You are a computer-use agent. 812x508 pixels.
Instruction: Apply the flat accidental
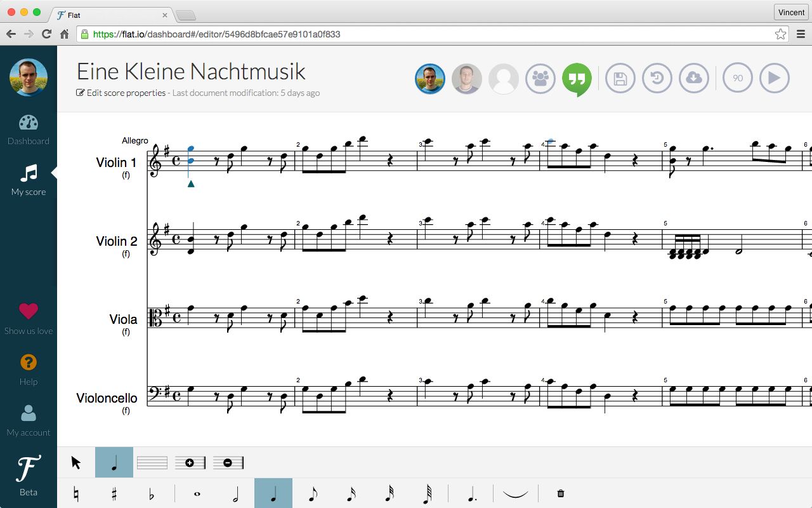pyautogui.click(x=151, y=494)
